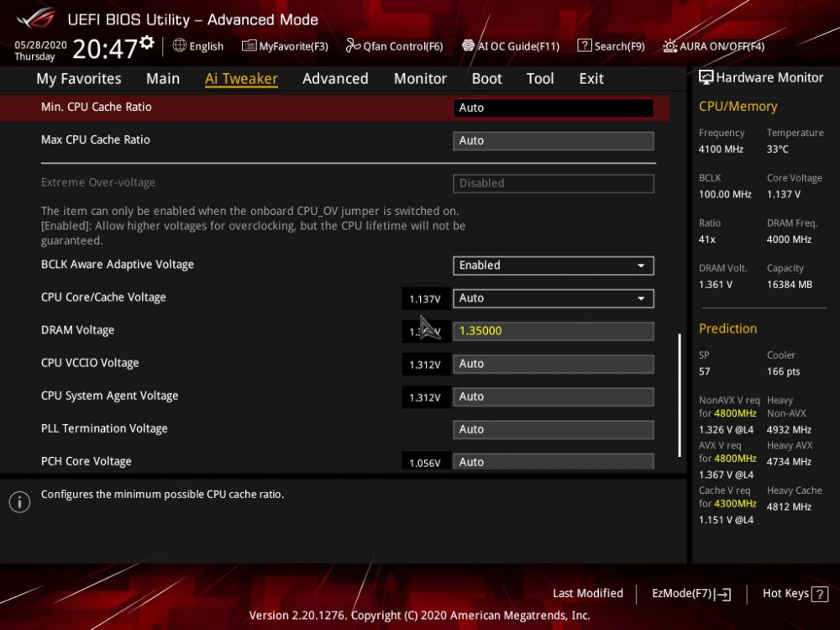840x630 pixels.
Task: Click the settings list scrollbar
Action: (x=680, y=396)
